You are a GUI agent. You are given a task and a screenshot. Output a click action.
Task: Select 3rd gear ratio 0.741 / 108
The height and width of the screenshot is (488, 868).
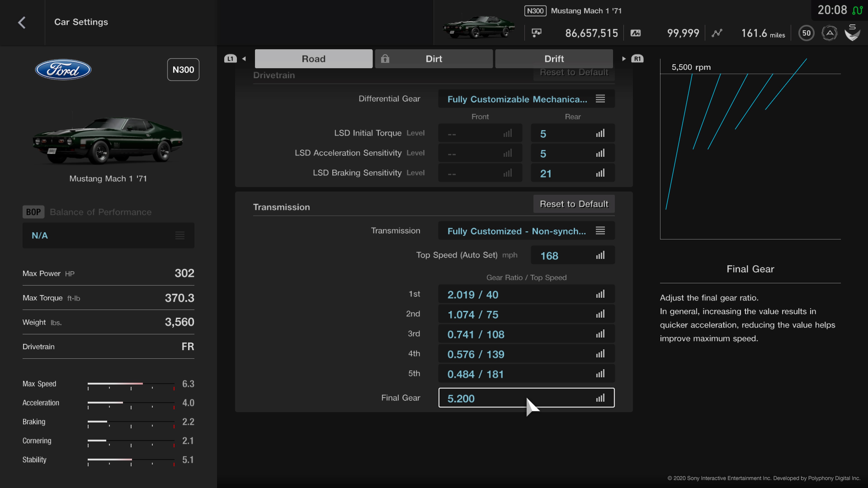coord(526,334)
